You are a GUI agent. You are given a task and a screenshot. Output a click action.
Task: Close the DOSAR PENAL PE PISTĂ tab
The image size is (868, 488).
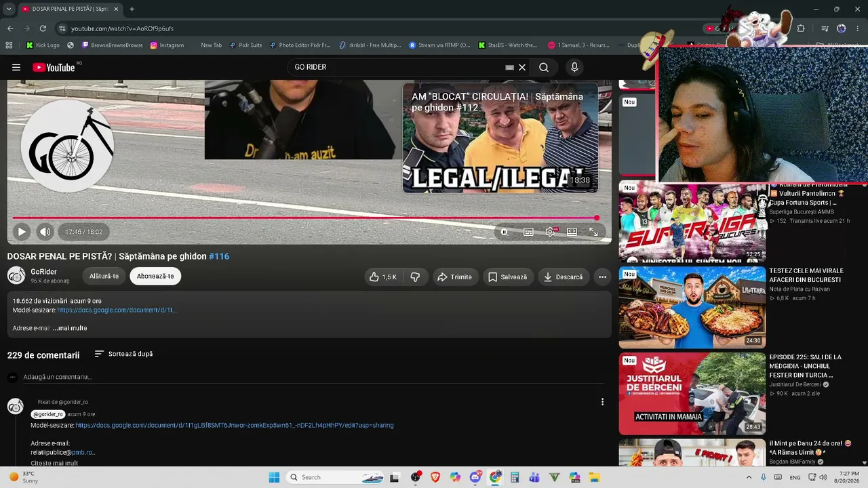116,9
